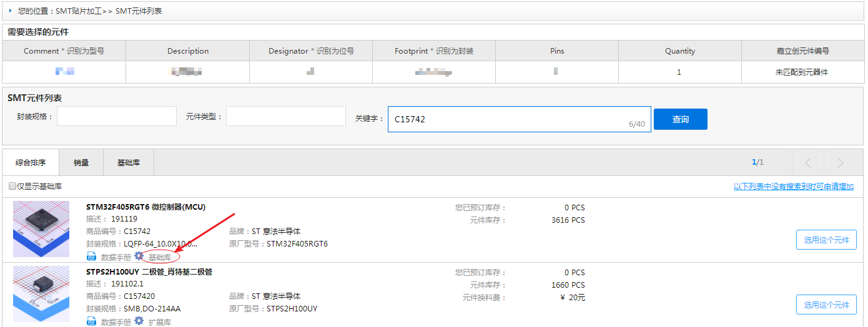Click gear icon beside 基础库 label
Viewport: 868px width, 327px height.
coord(139,256)
